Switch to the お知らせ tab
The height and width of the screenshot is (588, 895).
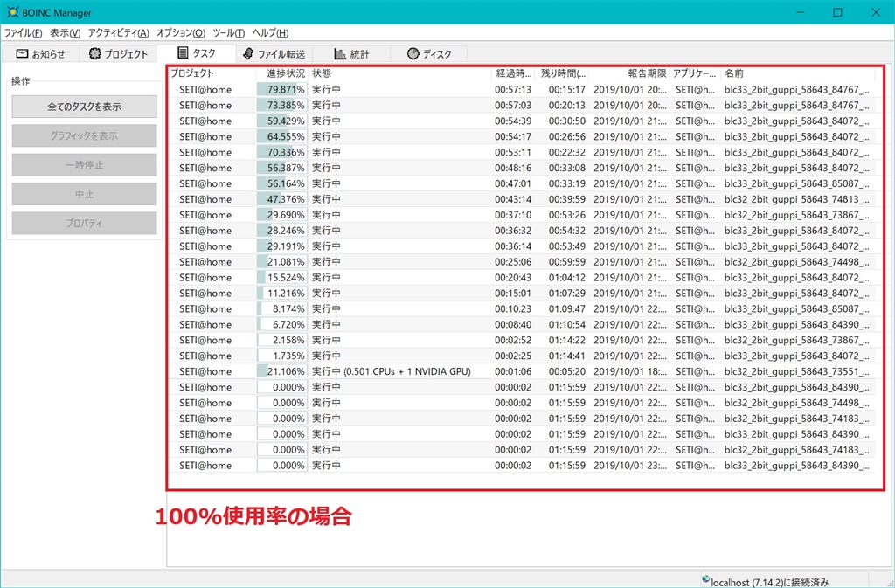click(40, 54)
